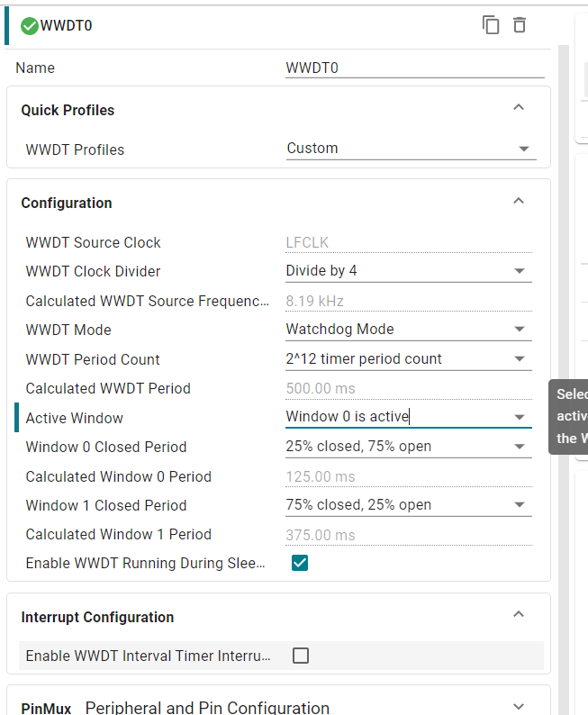
Task: Open the WWDT Profiles dropdown
Action: pos(412,149)
